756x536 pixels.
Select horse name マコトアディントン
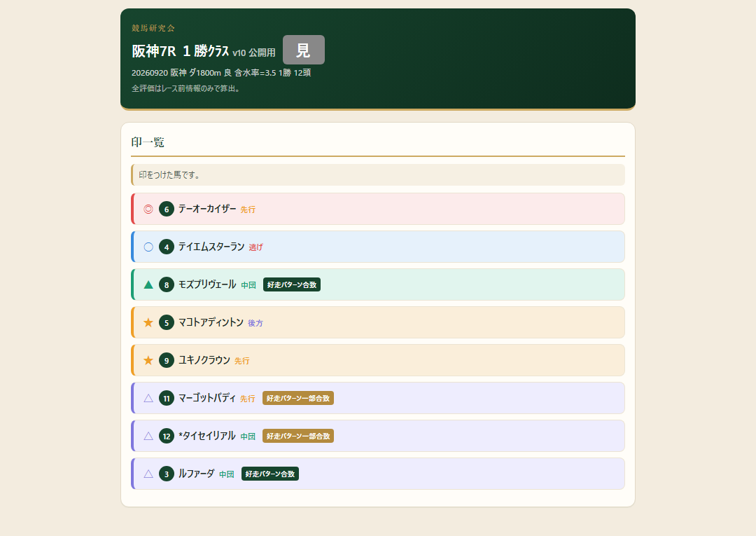211,322
